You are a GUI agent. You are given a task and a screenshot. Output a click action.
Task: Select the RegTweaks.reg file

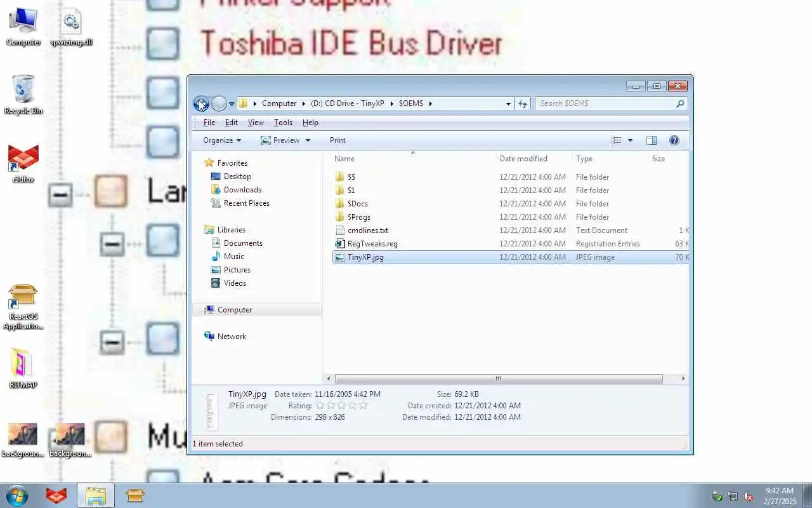click(x=372, y=244)
